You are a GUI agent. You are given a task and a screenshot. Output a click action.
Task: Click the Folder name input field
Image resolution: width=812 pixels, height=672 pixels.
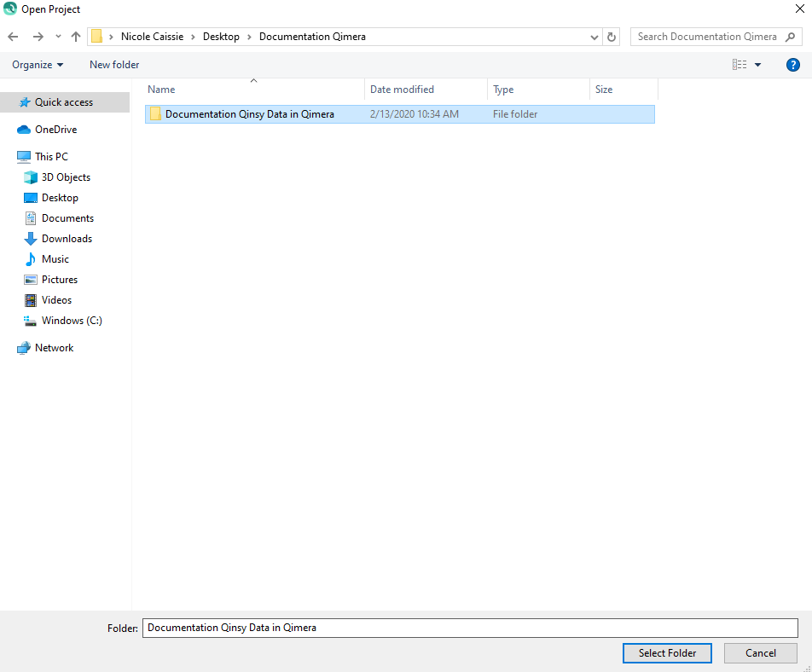470,628
